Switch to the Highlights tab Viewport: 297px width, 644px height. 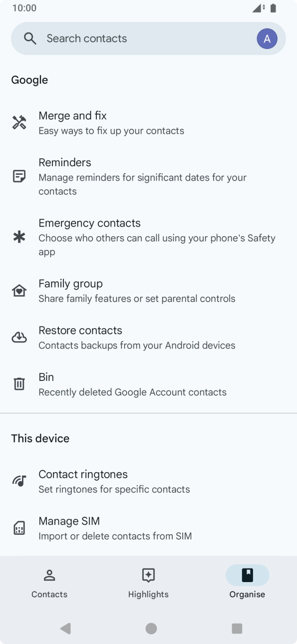(148, 583)
